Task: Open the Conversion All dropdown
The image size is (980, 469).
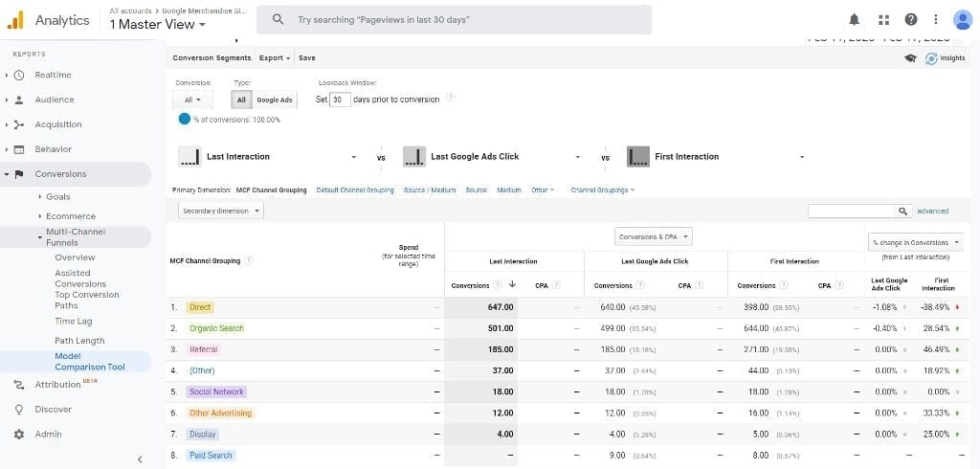Action: pos(192,100)
